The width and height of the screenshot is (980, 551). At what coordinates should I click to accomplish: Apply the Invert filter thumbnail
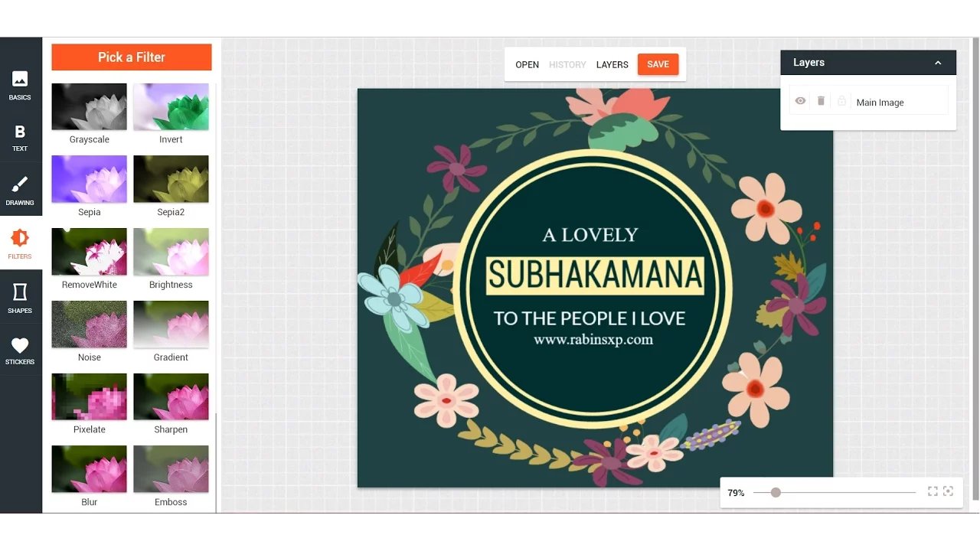[171, 106]
